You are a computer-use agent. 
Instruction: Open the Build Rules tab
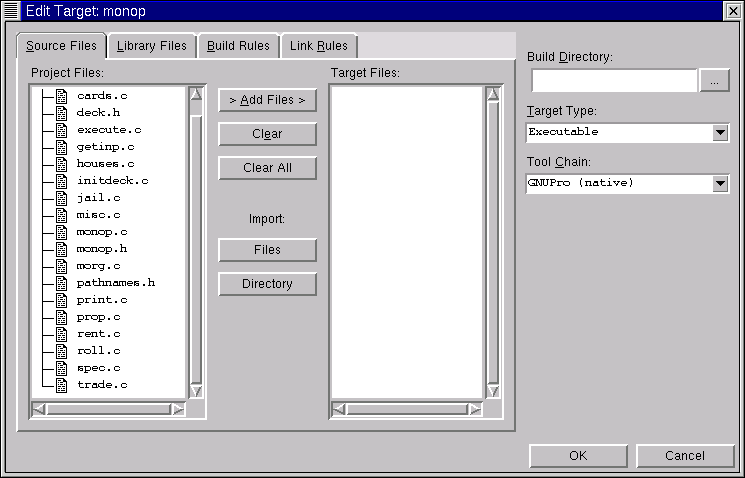pyautogui.click(x=238, y=46)
